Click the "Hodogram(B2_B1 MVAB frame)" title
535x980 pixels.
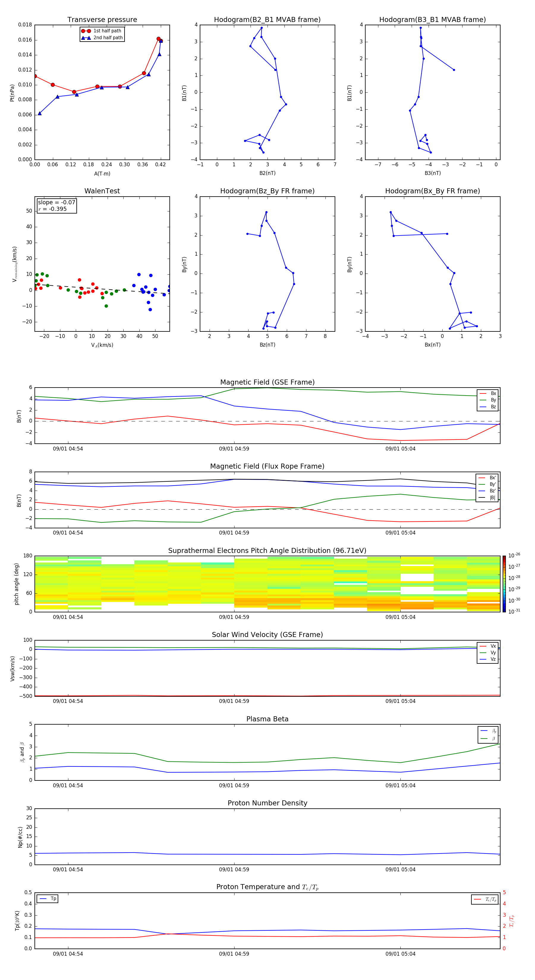[267, 20]
